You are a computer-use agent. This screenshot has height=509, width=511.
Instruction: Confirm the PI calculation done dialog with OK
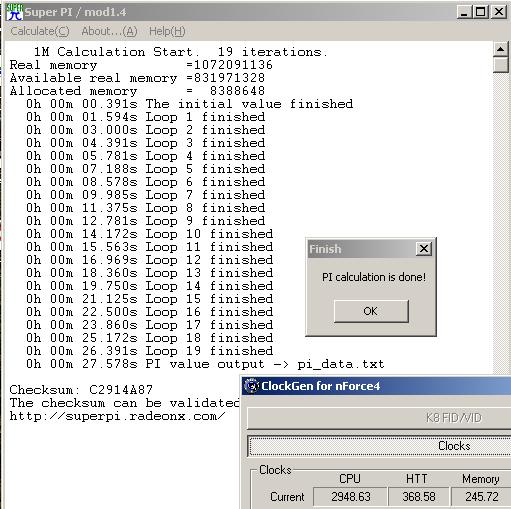(x=371, y=311)
